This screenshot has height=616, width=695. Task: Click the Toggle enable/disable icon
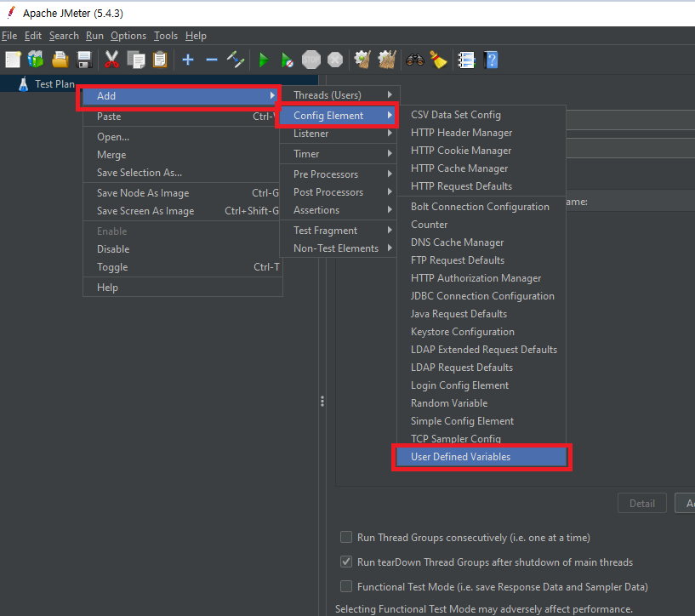(x=236, y=60)
